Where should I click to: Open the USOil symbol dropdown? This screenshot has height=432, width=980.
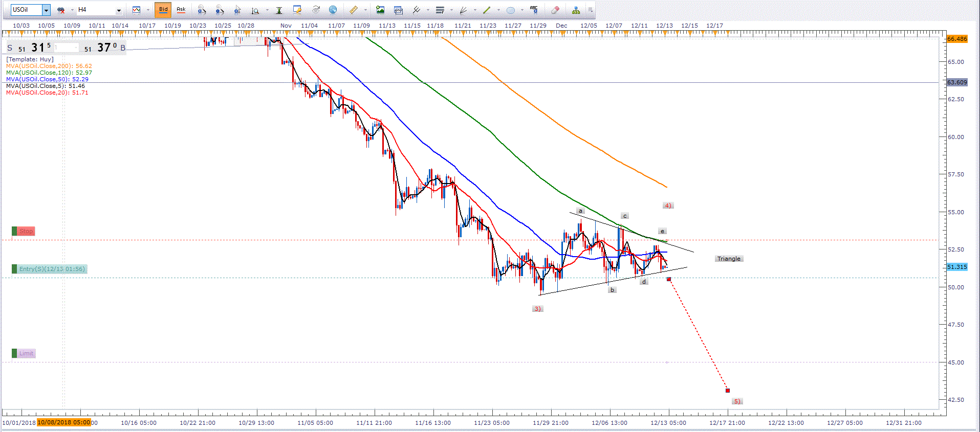coord(46,10)
